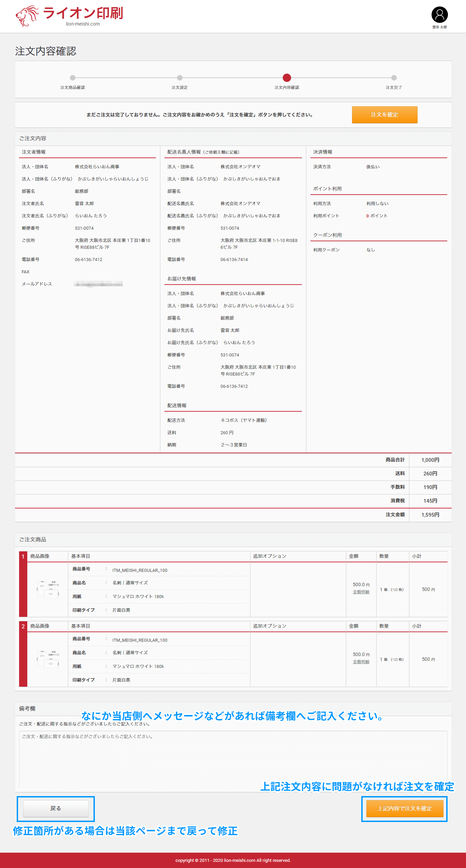Click inside the 備考欄 remarks text area
Screen dimensions: 466x868
coord(233,759)
